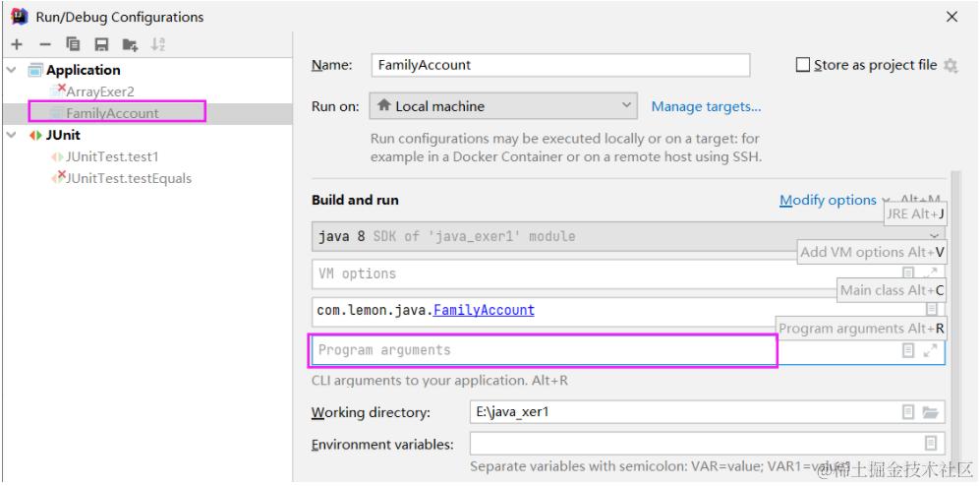Click the Move into new folder icon
Viewport: 980px width, 486px height.
[x=130, y=44]
